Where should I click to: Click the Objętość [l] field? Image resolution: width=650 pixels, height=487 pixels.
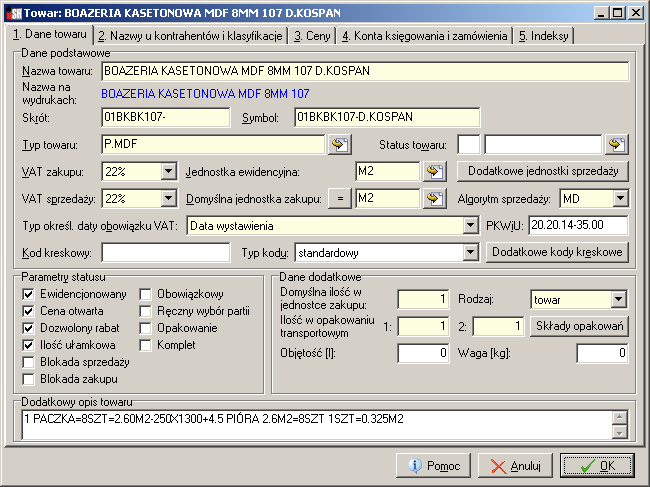click(423, 353)
